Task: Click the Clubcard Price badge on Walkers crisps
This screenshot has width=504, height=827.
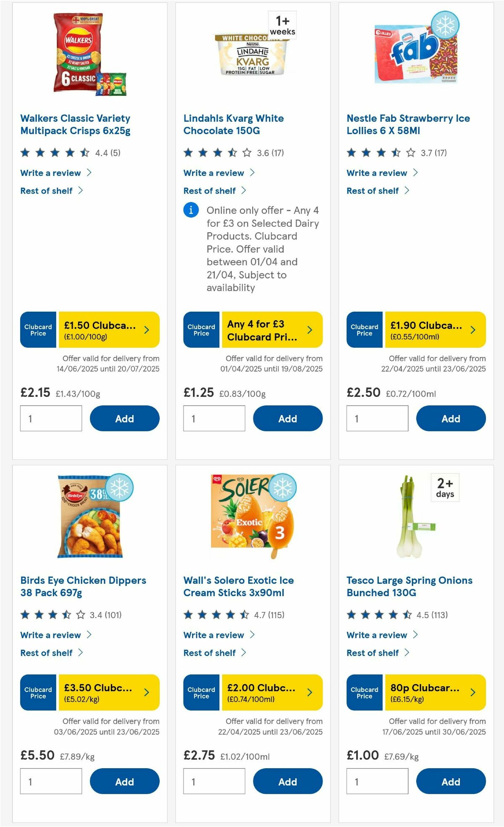Action: (x=38, y=330)
